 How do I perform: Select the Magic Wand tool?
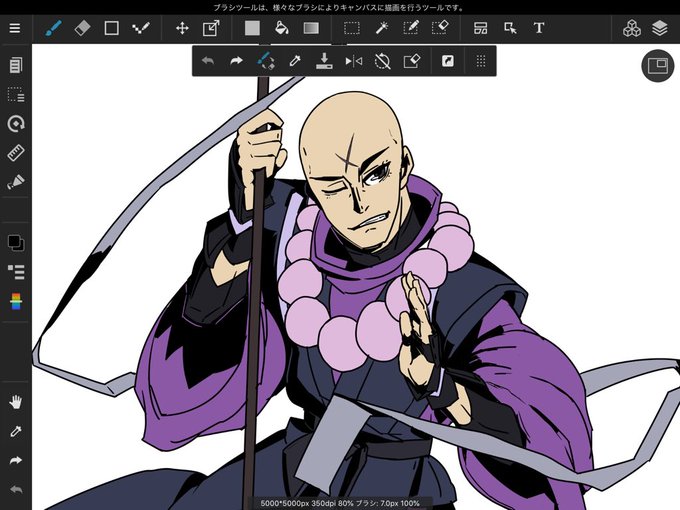click(381, 29)
